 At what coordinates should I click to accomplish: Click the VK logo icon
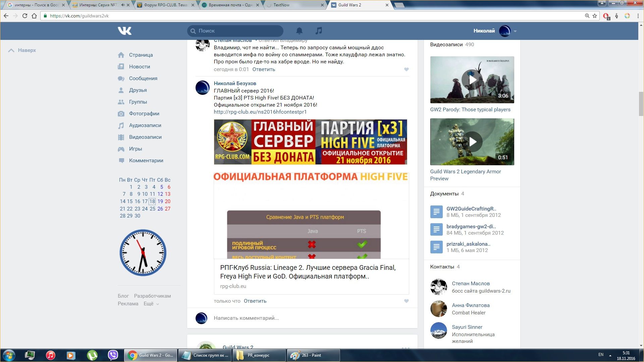point(124,31)
